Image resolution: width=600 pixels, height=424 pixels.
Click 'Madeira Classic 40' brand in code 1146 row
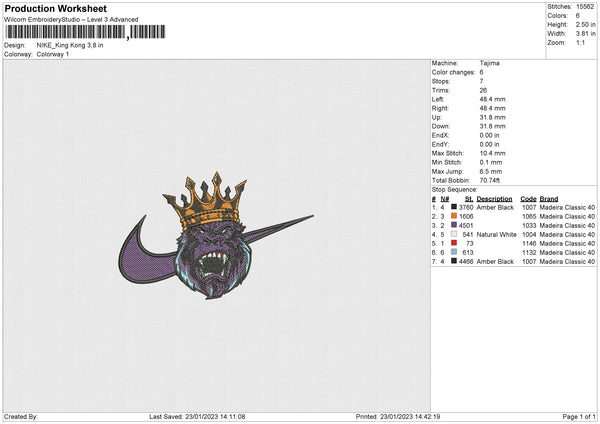click(x=567, y=243)
